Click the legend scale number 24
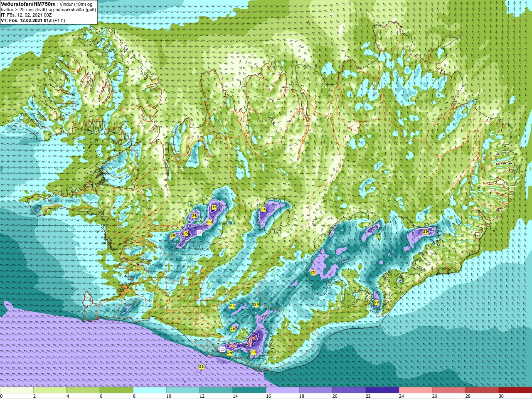532x399 pixels. coord(401,396)
